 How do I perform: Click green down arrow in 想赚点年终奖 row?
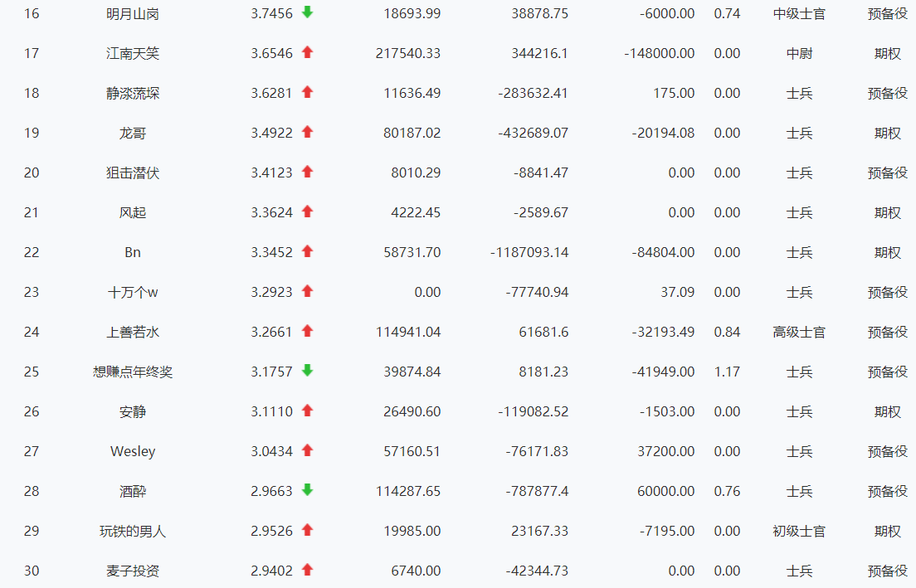(307, 370)
